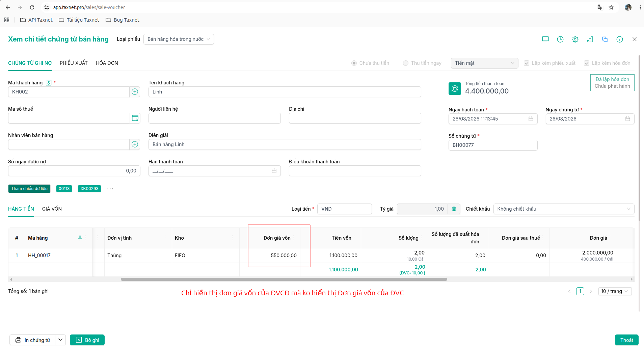The image size is (644, 349).
Task: Expand the In chứng từ arrow menu
Action: tap(60, 340)
